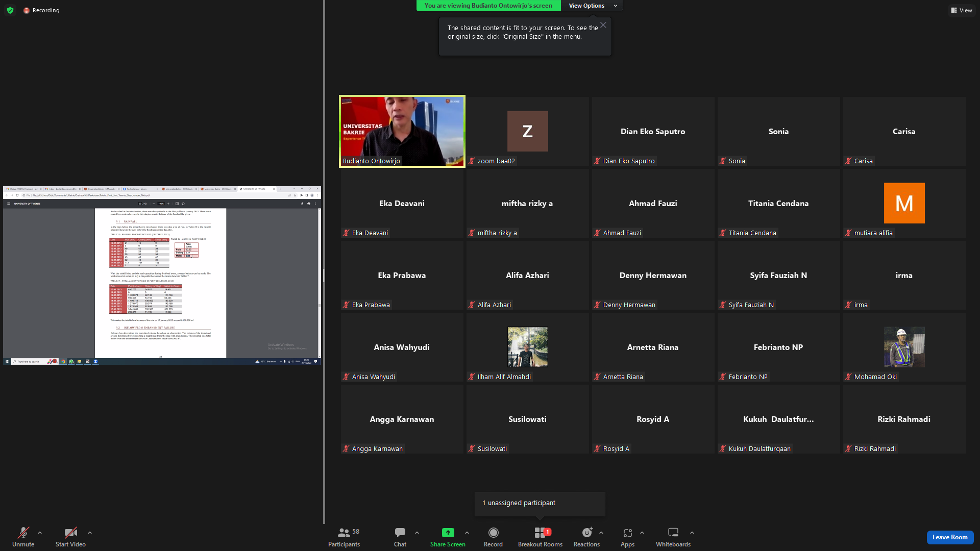
Task: Open the Participants panel
Action: [x=344, y=537]
